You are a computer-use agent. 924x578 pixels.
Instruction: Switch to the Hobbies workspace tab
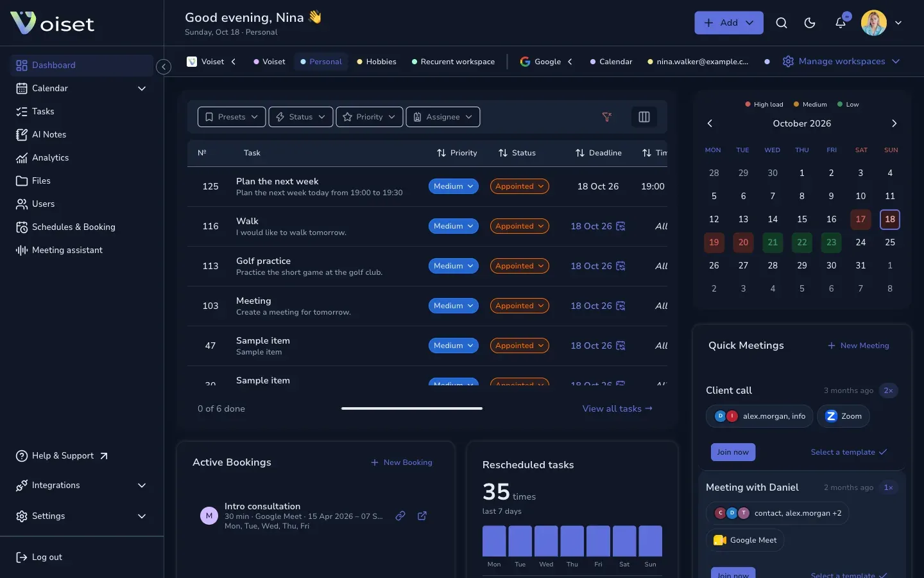tap(377, 62)
